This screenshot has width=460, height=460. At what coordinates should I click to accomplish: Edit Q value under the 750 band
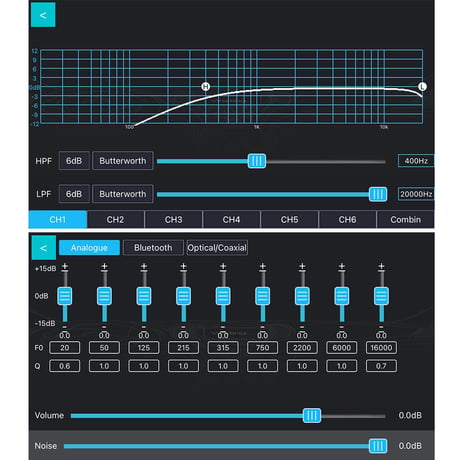263,366
